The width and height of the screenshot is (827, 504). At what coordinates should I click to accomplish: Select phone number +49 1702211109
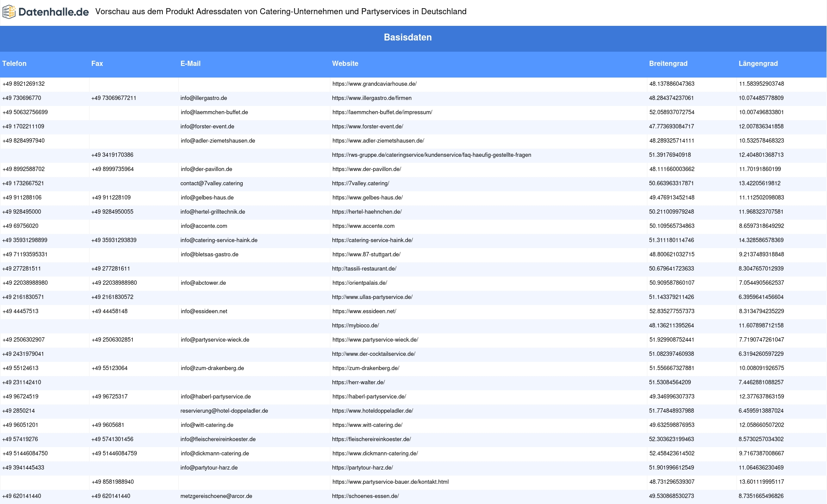coord(23,127)
